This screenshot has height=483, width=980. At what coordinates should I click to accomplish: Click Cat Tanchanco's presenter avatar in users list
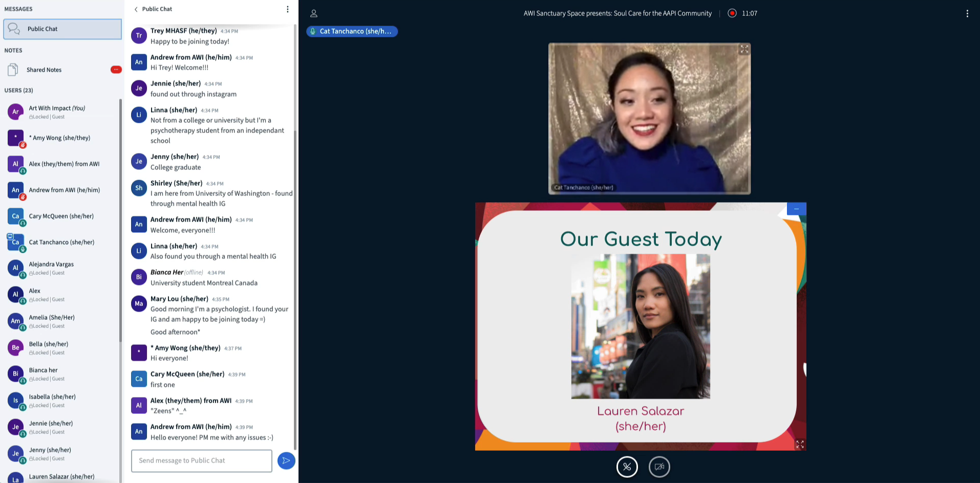tap(15, 242)
